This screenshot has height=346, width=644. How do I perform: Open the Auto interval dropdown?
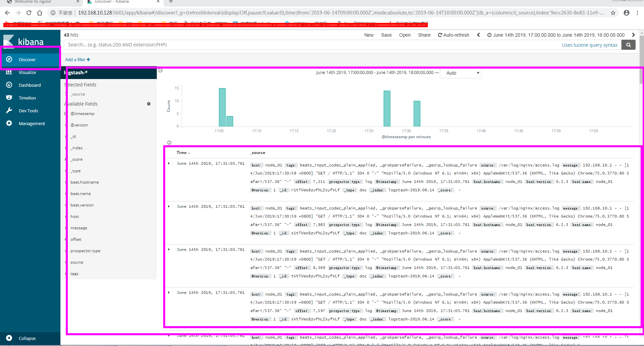(461, 73)
